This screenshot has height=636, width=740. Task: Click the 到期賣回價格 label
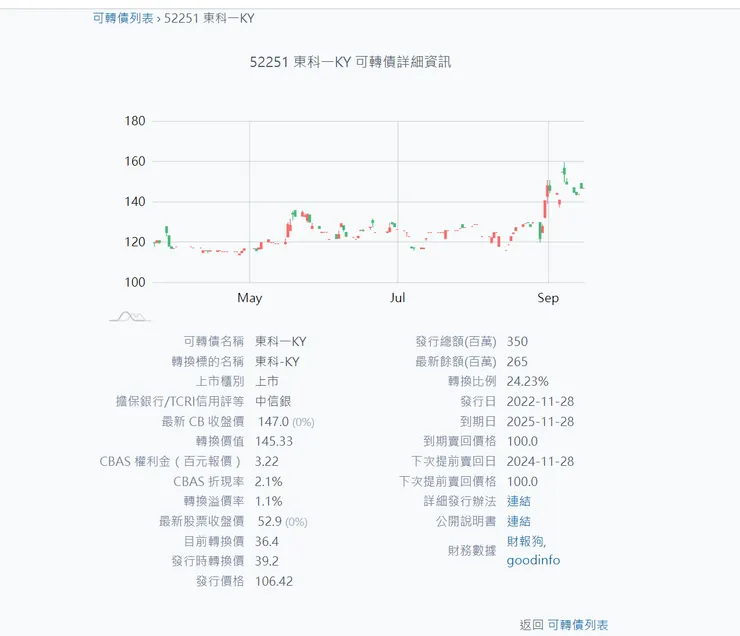[460, 441]
